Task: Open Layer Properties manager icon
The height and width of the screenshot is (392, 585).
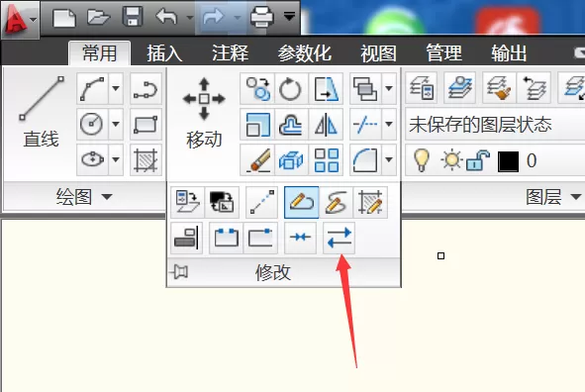Action: tap(422, 88)
